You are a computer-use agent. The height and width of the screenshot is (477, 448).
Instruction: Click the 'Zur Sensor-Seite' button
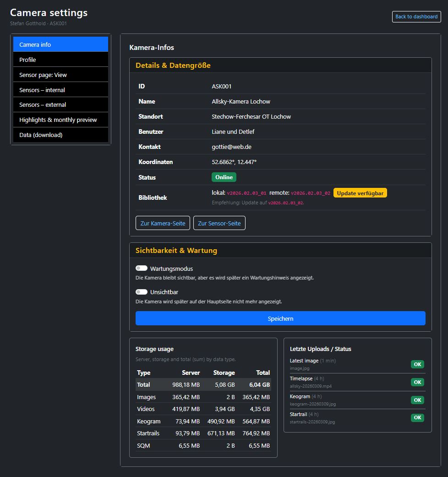click(x=219, y=223)
